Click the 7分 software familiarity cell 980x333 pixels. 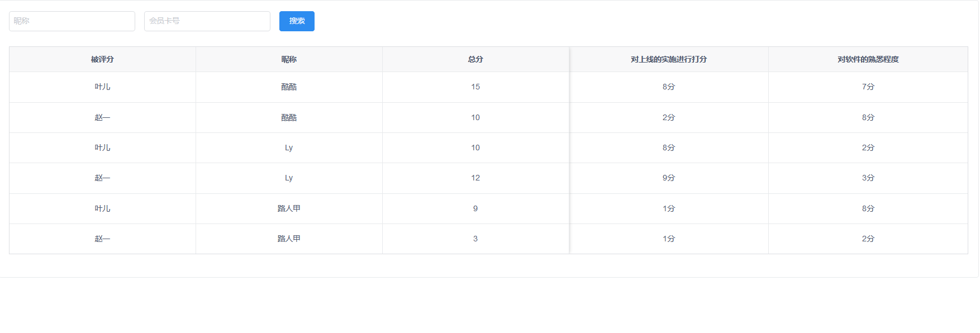[868, 87]
